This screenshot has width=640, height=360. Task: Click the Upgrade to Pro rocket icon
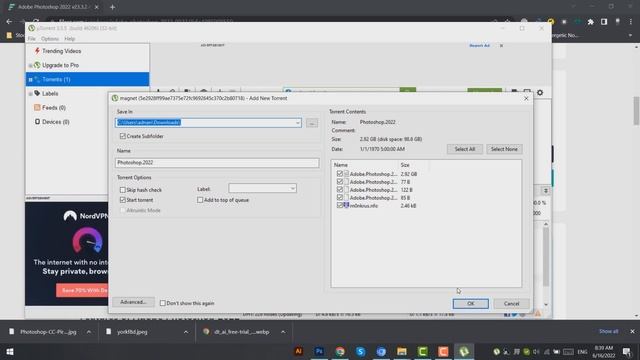[x=37, y=65]
